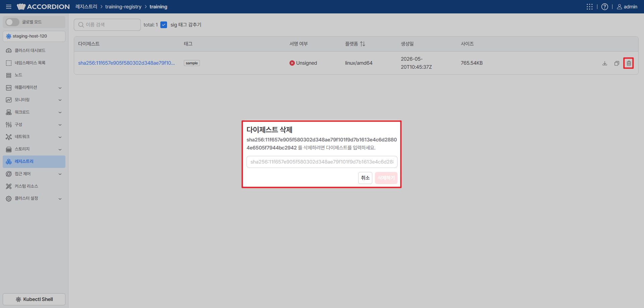The width and height of the screenshot is (644, 308).
Task: Click the 서명 여부 column header
Action: (x=299, y=44)
